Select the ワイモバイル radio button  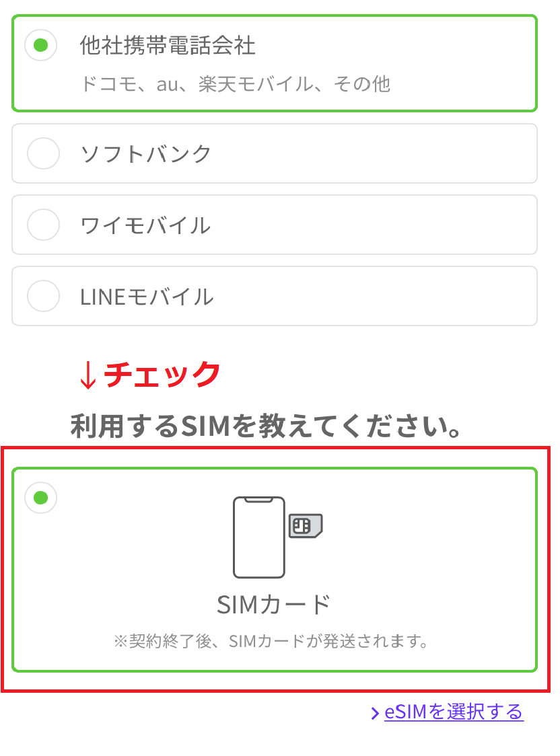point(43,225)
